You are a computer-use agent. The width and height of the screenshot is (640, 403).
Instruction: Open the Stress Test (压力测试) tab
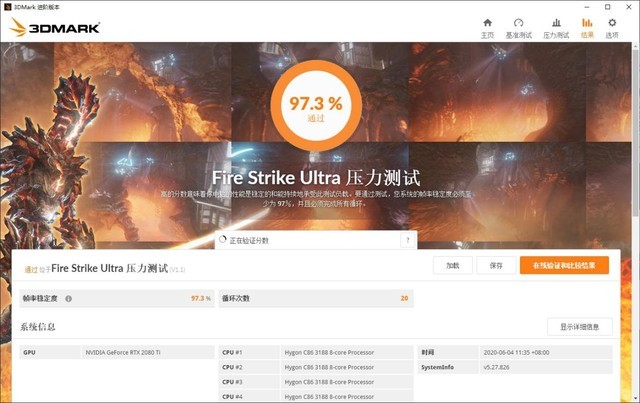556,28
